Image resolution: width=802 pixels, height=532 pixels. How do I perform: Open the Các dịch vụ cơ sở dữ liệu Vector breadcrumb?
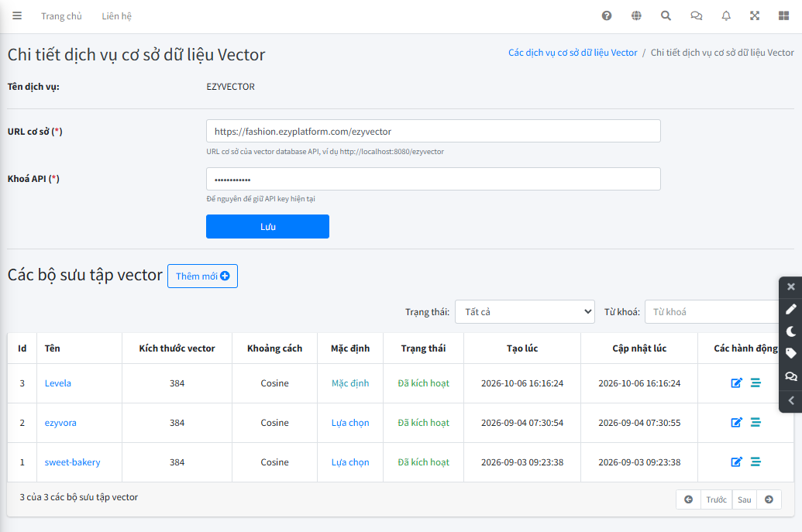[x=573, y=53]
